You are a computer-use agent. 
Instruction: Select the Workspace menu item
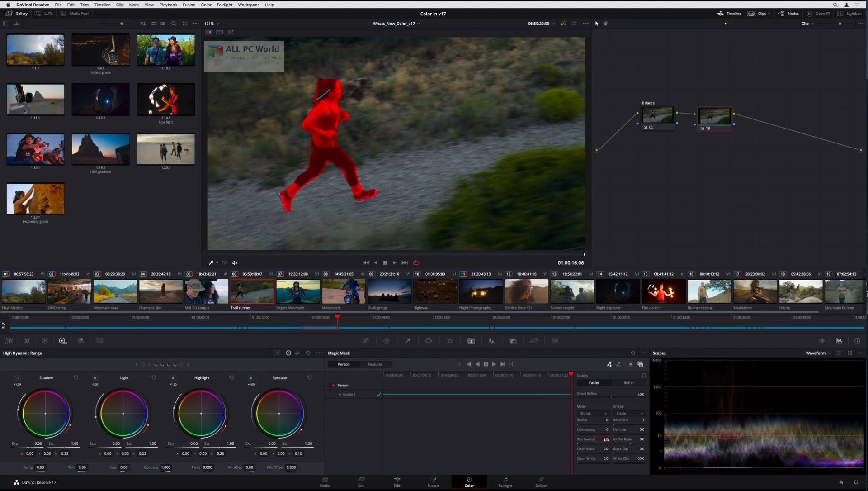coord(248,5)
